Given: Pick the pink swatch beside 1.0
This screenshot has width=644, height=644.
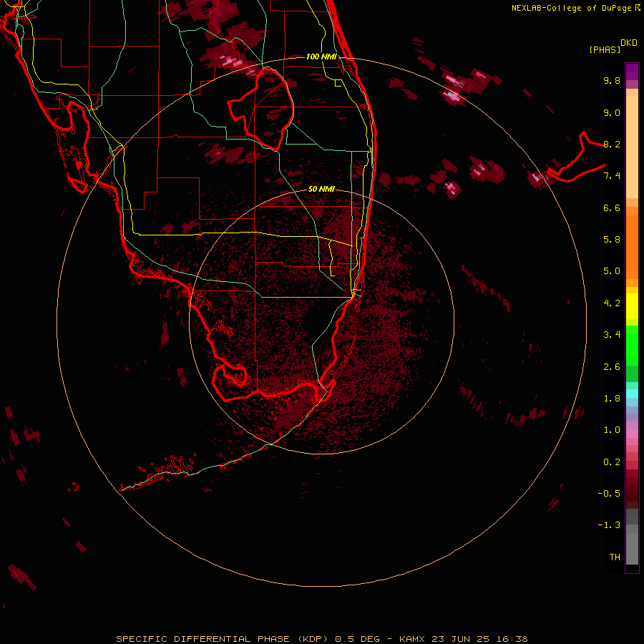Looking at the screenshot, I should [x=632, y=433].
